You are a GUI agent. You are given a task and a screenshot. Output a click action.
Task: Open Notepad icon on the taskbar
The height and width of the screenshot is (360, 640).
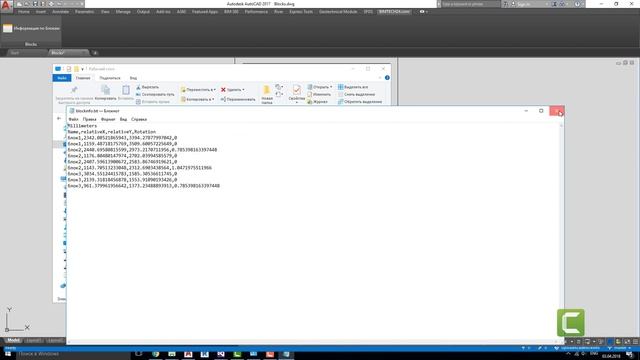286,354
